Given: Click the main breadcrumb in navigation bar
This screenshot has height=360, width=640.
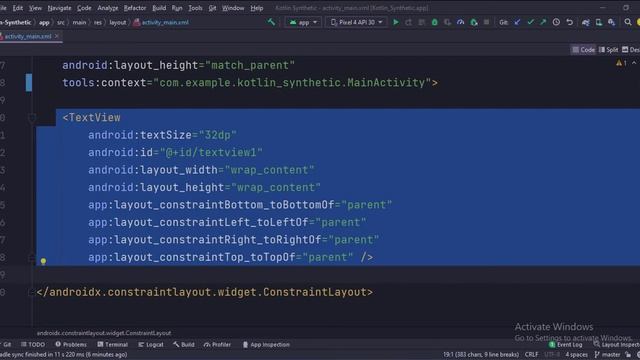Looking at the screenshot, I should [79, 22].
